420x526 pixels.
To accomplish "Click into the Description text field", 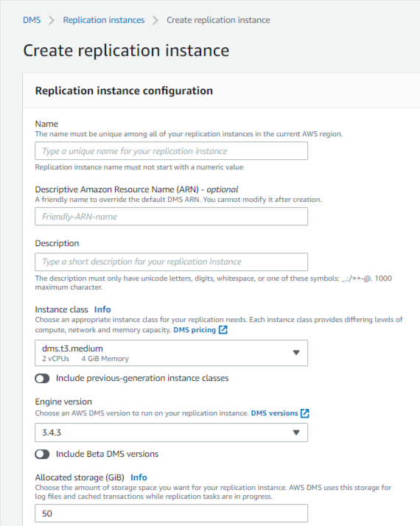I will [x=171, y=262].
